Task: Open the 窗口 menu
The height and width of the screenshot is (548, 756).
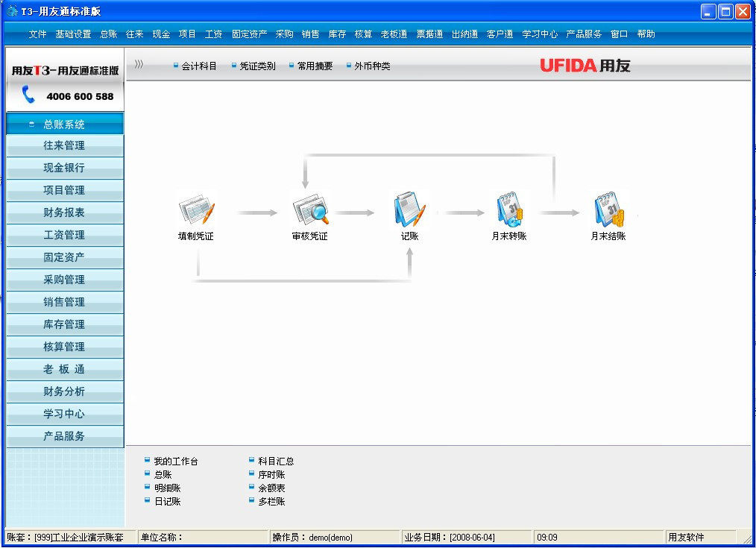Action: [619, 34]
